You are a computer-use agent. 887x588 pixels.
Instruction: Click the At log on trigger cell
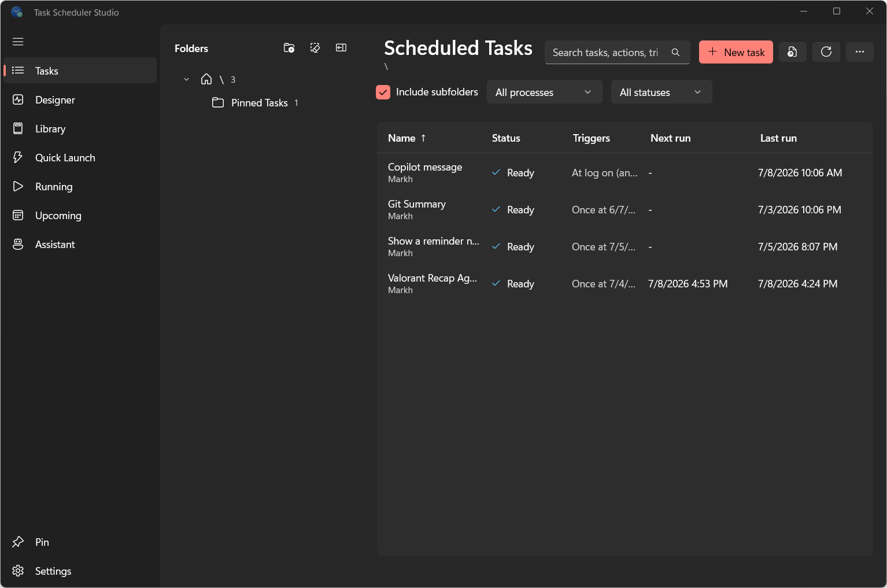click(x=605, y=172)
